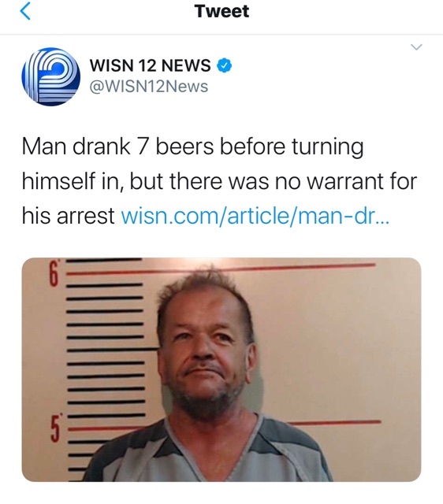Tap the word 'warrant' in the tweet
This screenshot has width=443, height=504.
point(345,181)
